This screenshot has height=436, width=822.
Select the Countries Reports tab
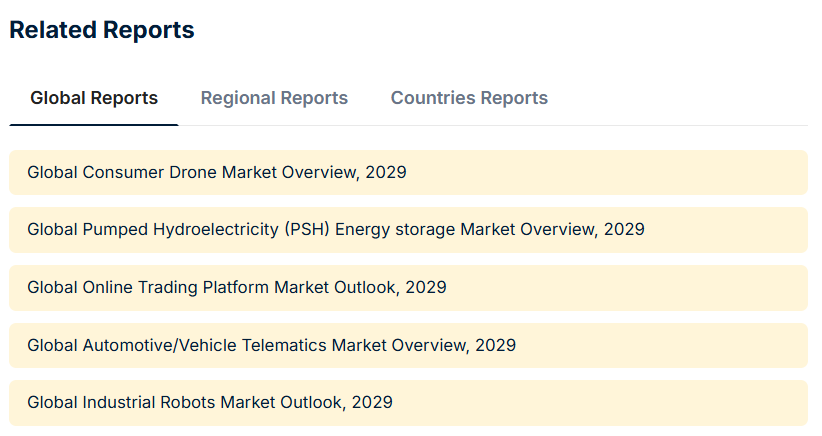coord(469,98)
